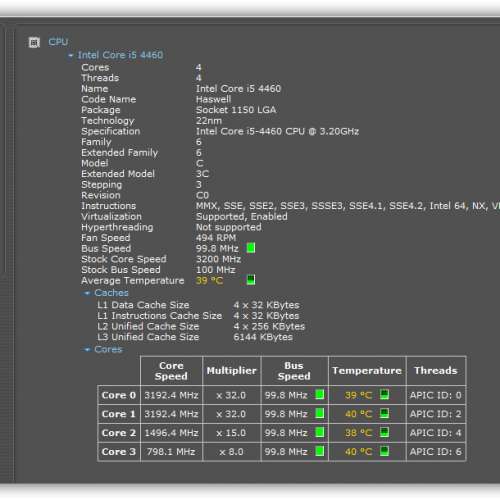Select the Core 3 row label

point(119,452)
